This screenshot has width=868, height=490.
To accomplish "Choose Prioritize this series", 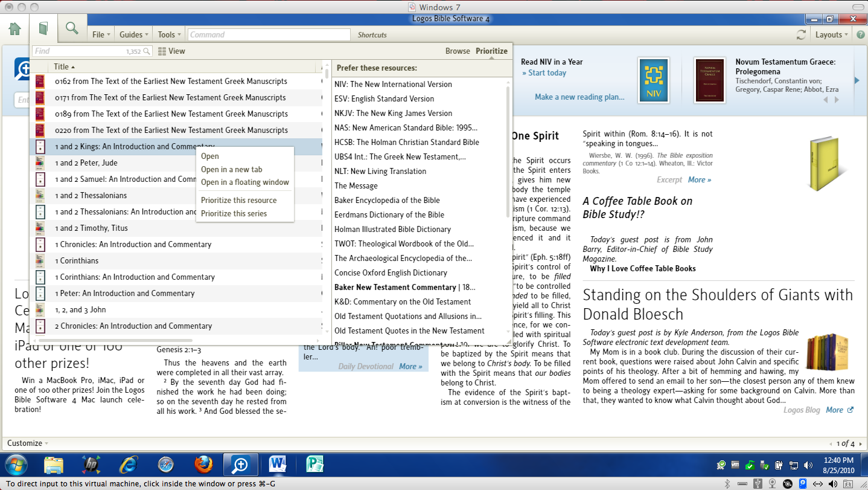I will coord(234,214).
